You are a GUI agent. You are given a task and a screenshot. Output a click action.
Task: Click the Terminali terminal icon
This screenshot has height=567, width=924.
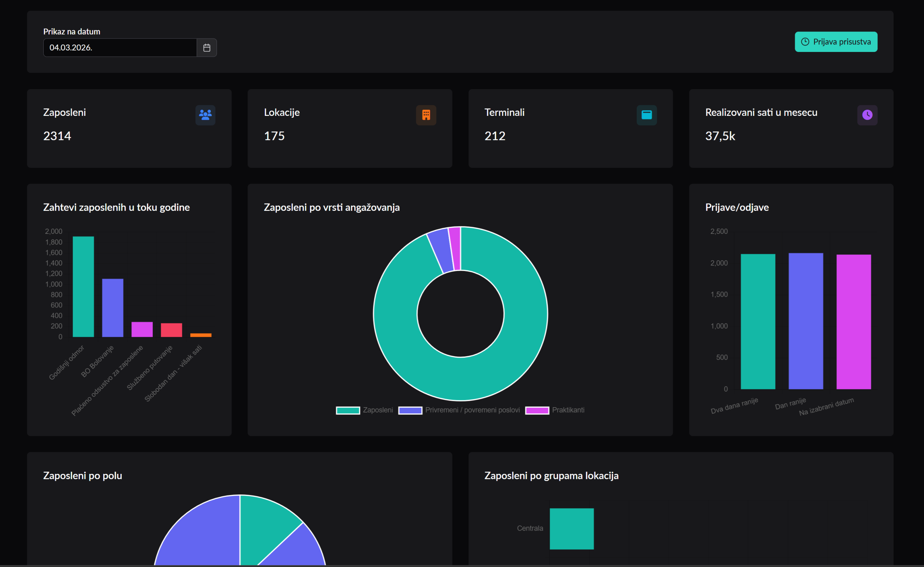(x=646, y=115)
